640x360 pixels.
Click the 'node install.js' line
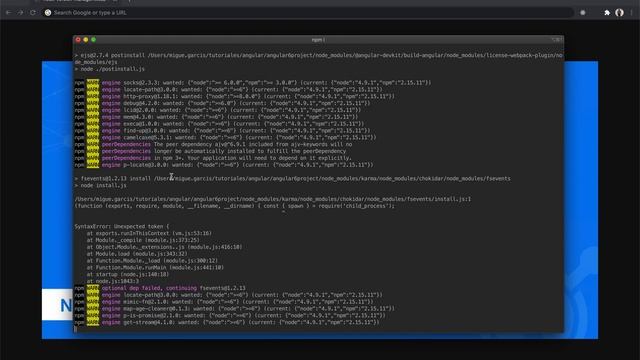100,185
